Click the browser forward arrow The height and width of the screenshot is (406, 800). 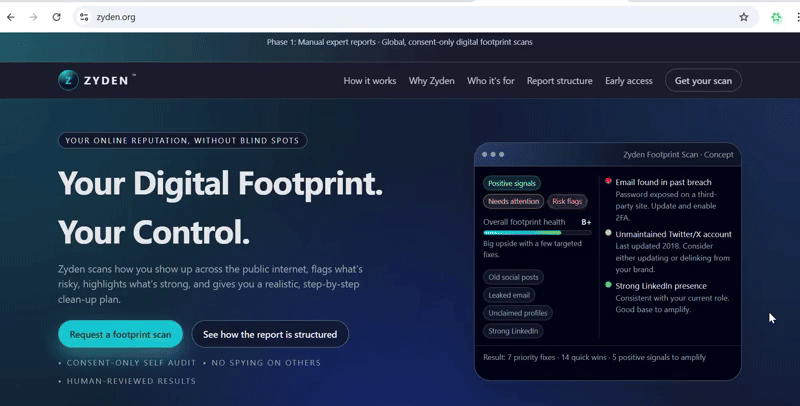coord(34,17)
